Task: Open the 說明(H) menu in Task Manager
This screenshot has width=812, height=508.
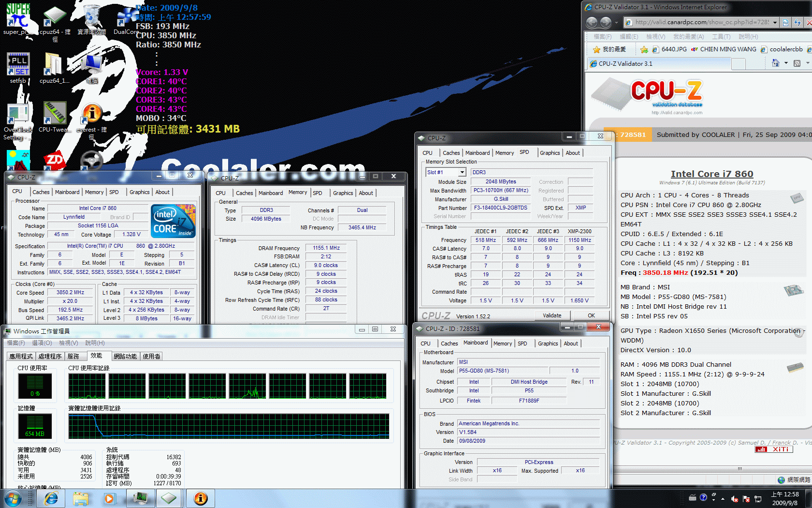Action: click(x=95, y=343)
